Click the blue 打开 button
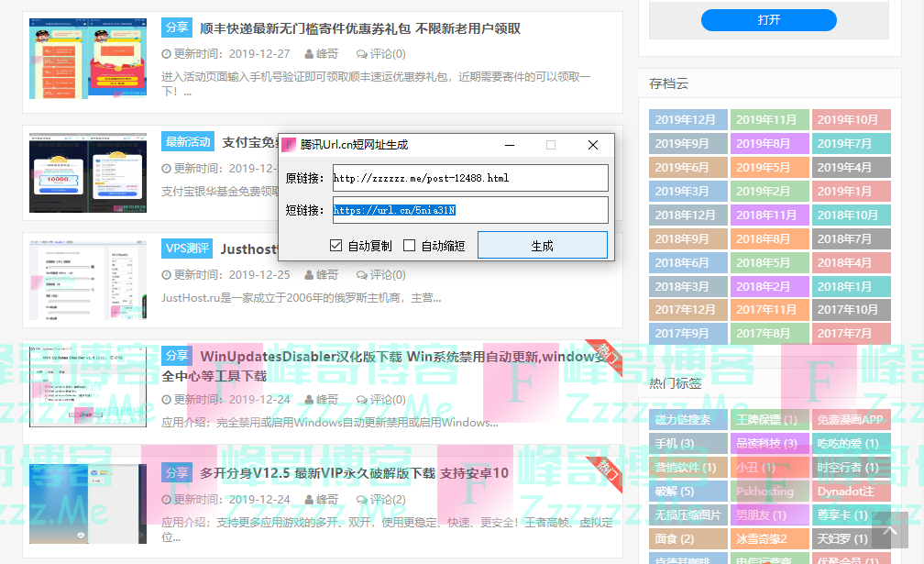The width and height of the screenshot is (924, 564). tap(768, 20)
